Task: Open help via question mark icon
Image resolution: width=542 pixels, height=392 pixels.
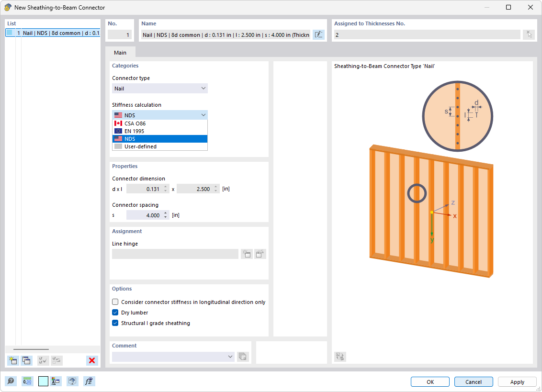Action: coord(11,381)
